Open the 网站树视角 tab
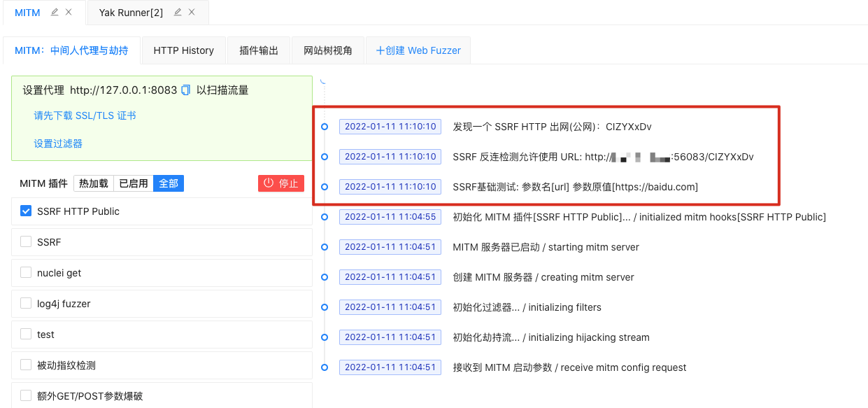The image size is (868, 408). [328, 50]
